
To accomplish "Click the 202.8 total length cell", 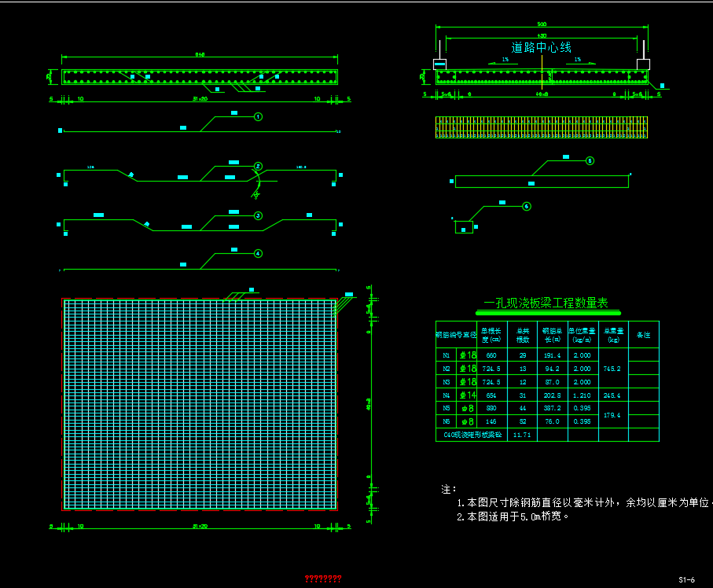I will (x=552, y=395).
